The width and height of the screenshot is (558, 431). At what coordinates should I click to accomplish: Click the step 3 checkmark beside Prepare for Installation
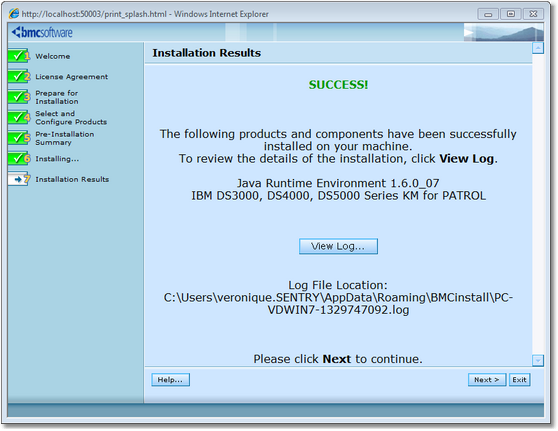click(x=19, y=97)
